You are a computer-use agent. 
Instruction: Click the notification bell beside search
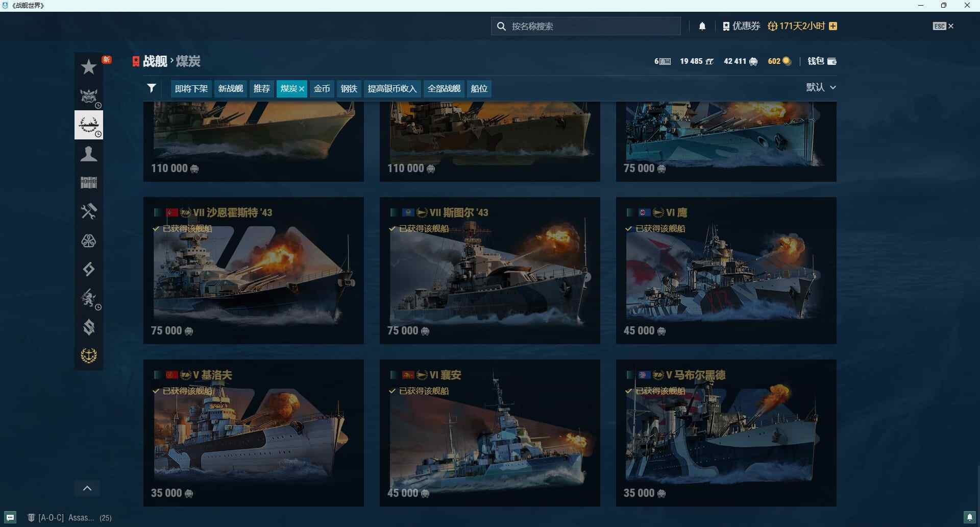tap(702, 26)
